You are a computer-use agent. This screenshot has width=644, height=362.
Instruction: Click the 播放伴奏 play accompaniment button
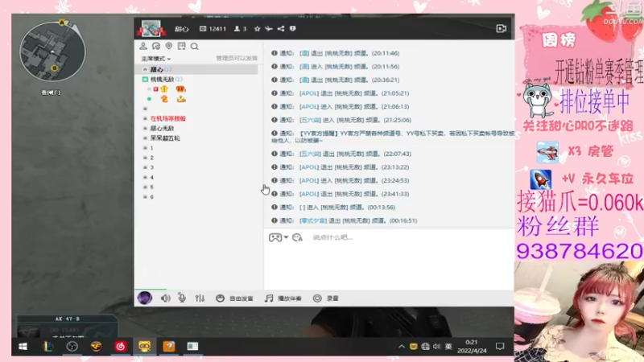tap(283, 298)
